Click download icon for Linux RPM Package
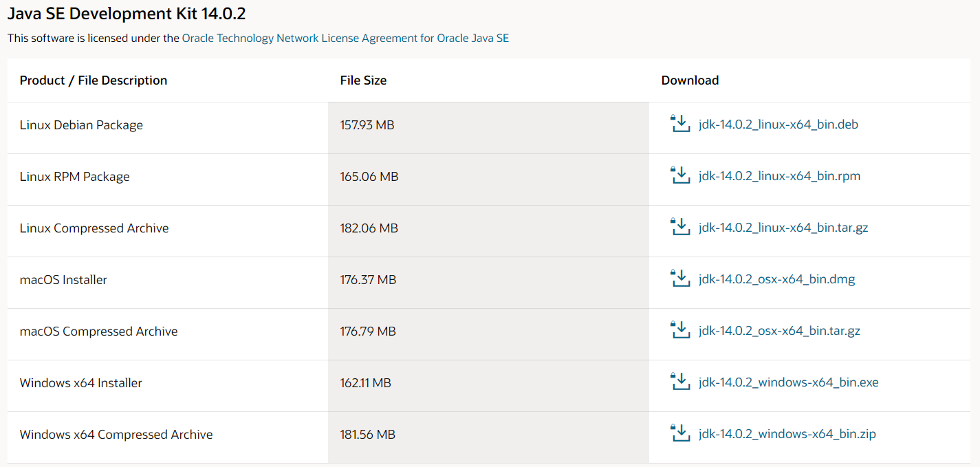Viewport: 980px width, 467px height. [x=679, y=175]
